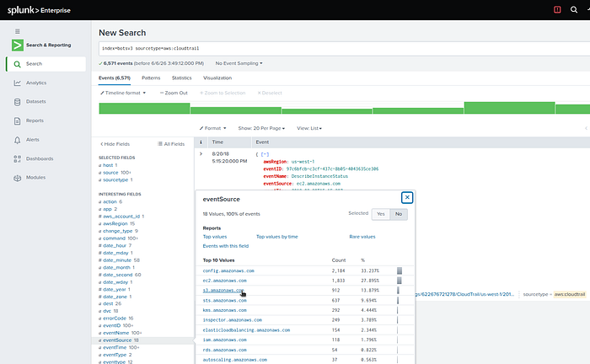Click kms.amazonaws.com value
This screenshot has height=364, width=590.
tap(225, 310)
